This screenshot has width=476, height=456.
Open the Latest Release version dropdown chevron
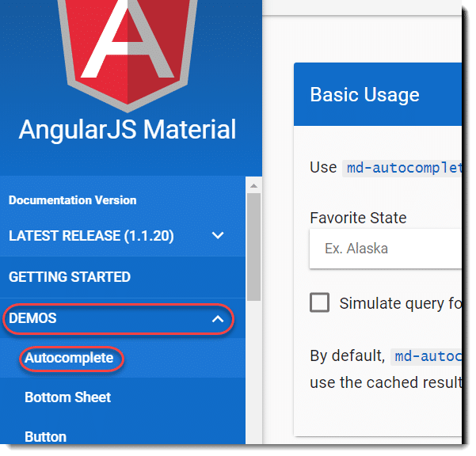click(218, 235)
